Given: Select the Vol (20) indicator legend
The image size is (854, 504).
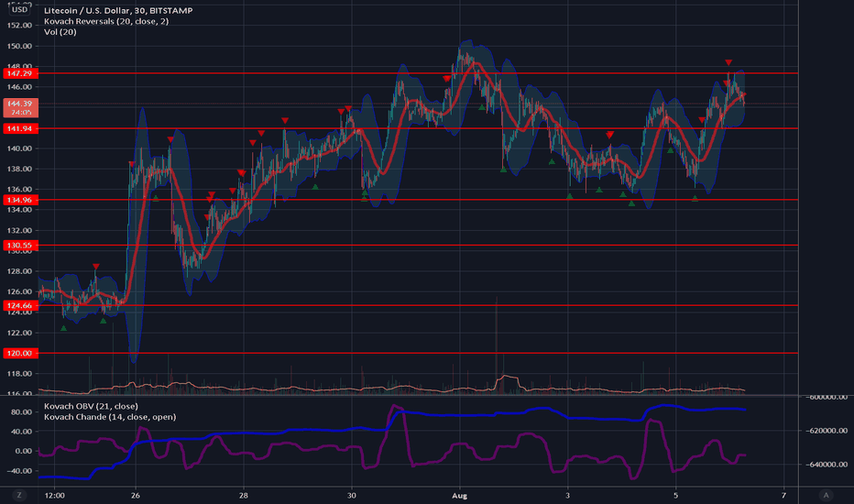Looking at the screenshot, I should (x=60, y=32).
